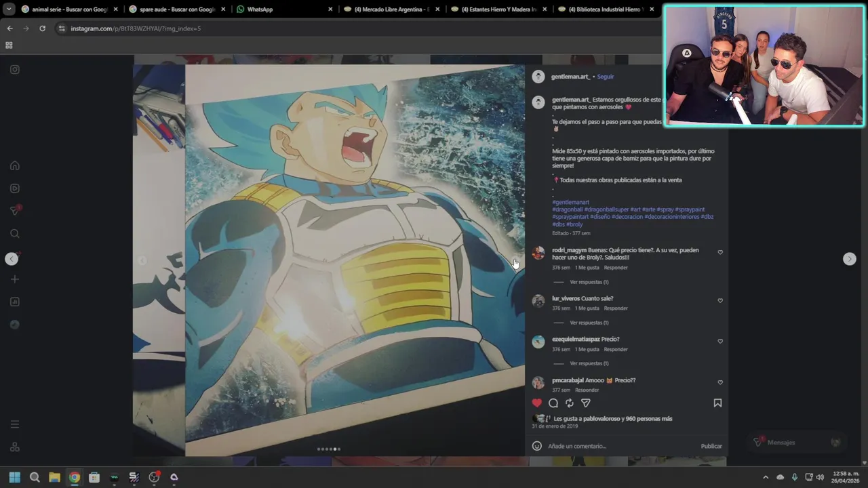Switch to Mercado Libre Argentina tab
This screenshot has width=868, height=488.
[x=391, y=9]
